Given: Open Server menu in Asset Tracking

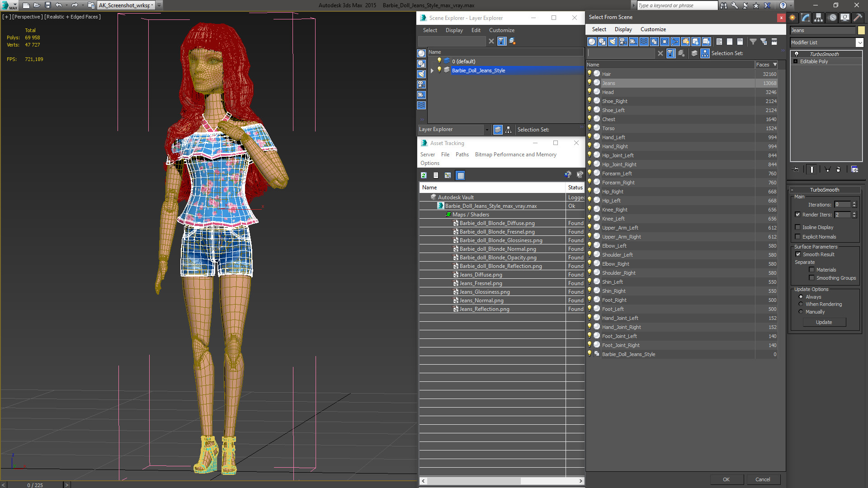Looking at the screenshot, I should click(x=427, y=155).
